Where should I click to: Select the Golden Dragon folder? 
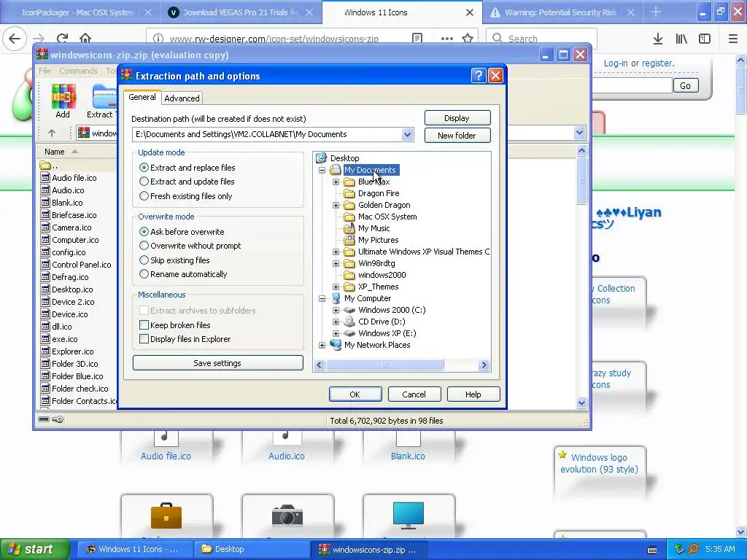click(x=384, y=205)
